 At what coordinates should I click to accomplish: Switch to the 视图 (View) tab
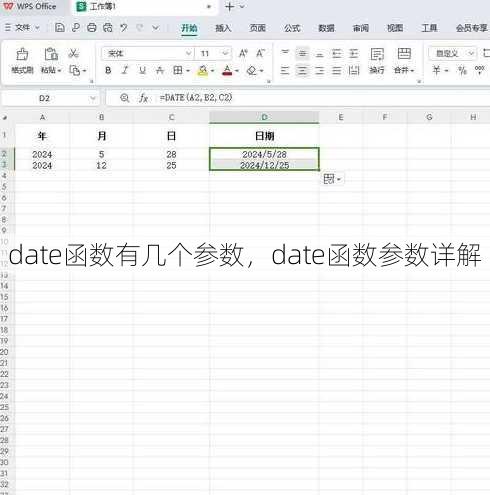click(x=395, y=28)
